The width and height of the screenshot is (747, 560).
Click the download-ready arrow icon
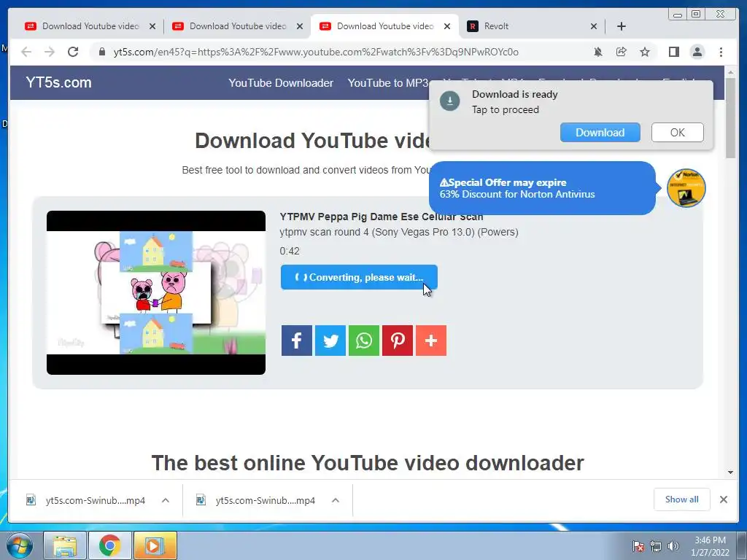click(x=449, y=101)
